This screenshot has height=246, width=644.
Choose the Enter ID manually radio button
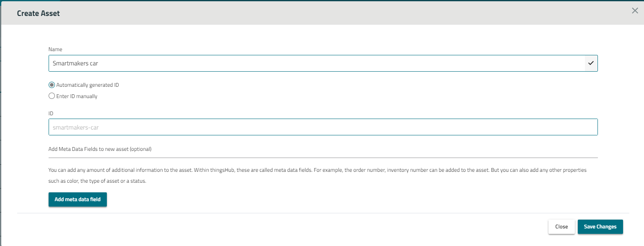click(52, 96)
